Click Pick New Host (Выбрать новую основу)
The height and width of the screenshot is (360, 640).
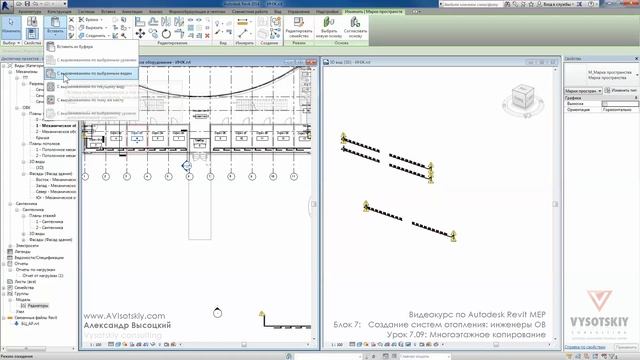329,27
